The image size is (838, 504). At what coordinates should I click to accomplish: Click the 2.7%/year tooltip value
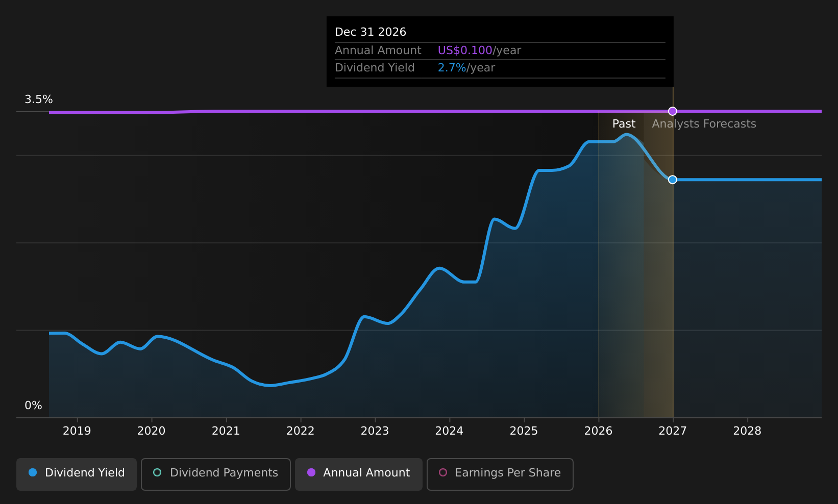coord(466,68)
